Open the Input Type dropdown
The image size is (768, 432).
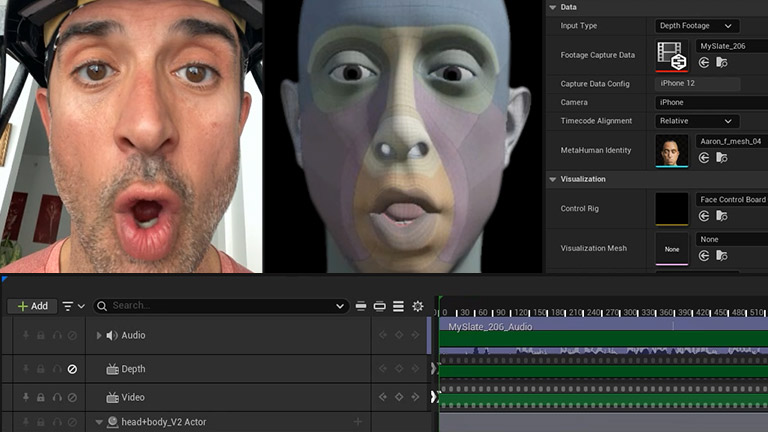[x=696, y=26]
